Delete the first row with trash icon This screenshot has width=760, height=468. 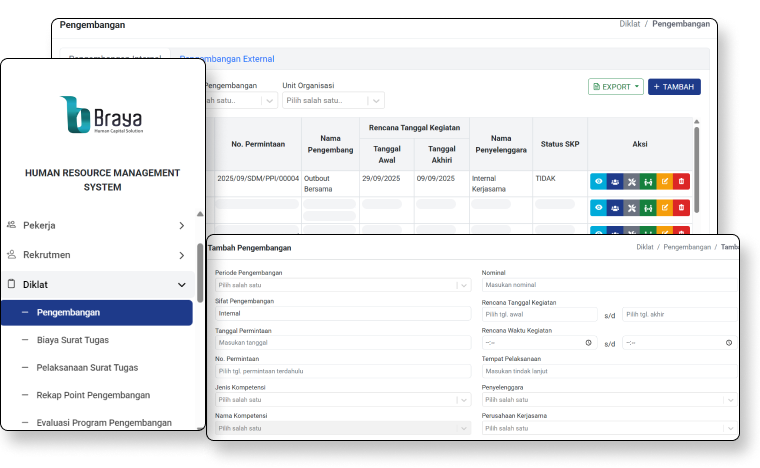[681, 181]
